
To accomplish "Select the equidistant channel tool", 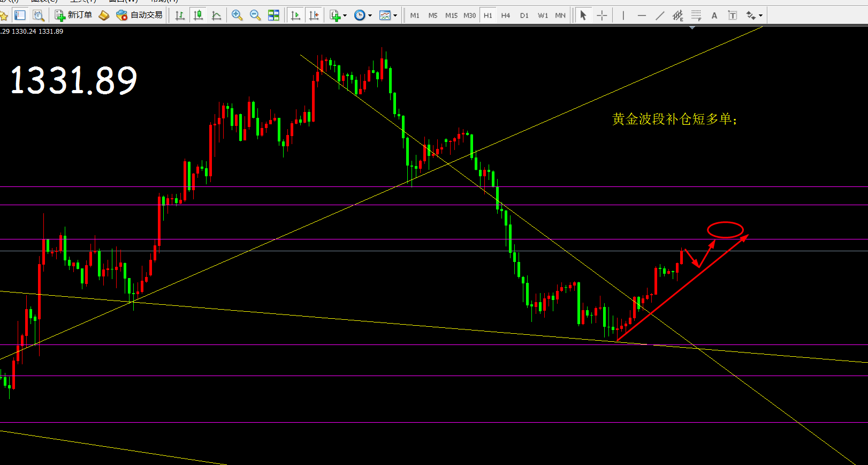I will (x=678, y=15).
